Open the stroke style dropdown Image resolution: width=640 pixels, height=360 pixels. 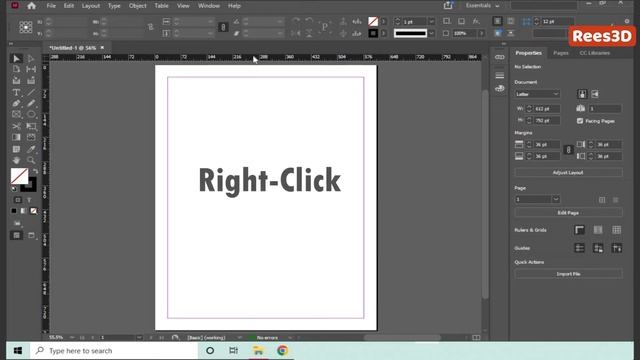(x=431, y=33)
